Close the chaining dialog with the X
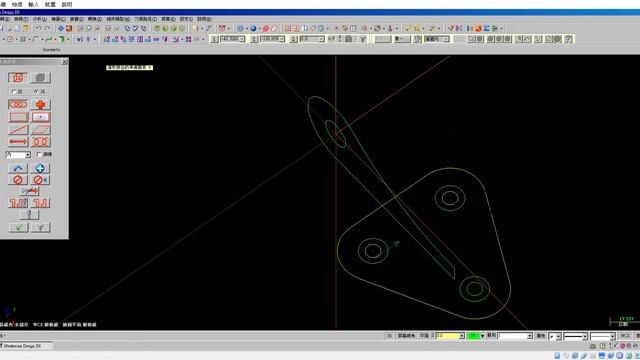640x360 pixels. [x=64, y=62]
